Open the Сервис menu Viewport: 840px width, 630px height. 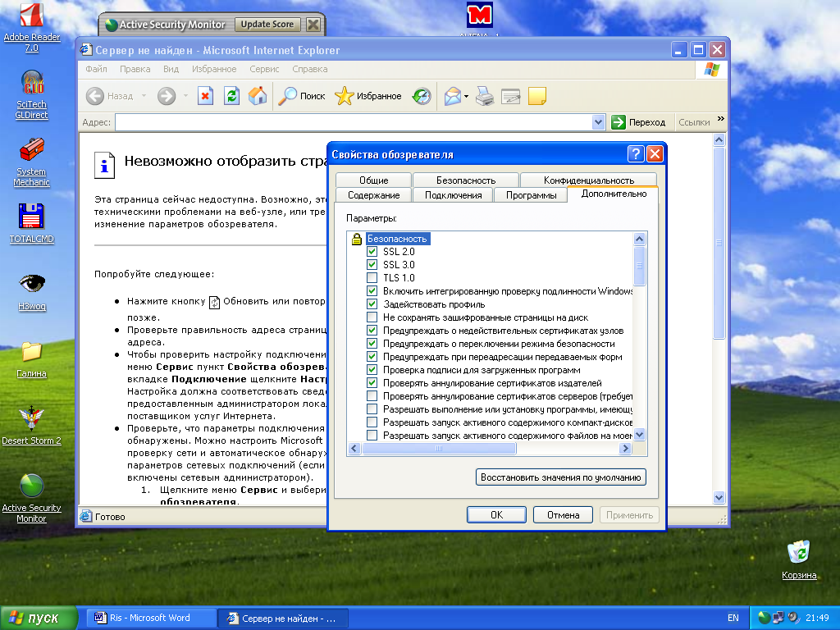pos(264,69)
